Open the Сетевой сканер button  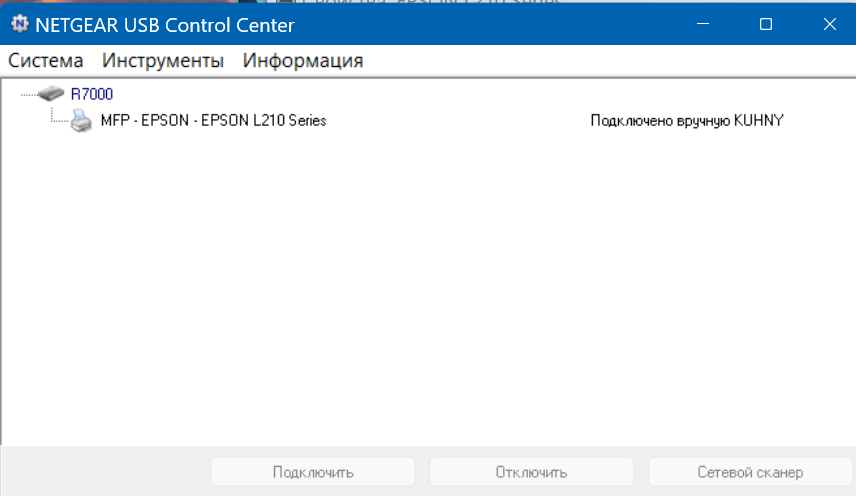[749, 472]
